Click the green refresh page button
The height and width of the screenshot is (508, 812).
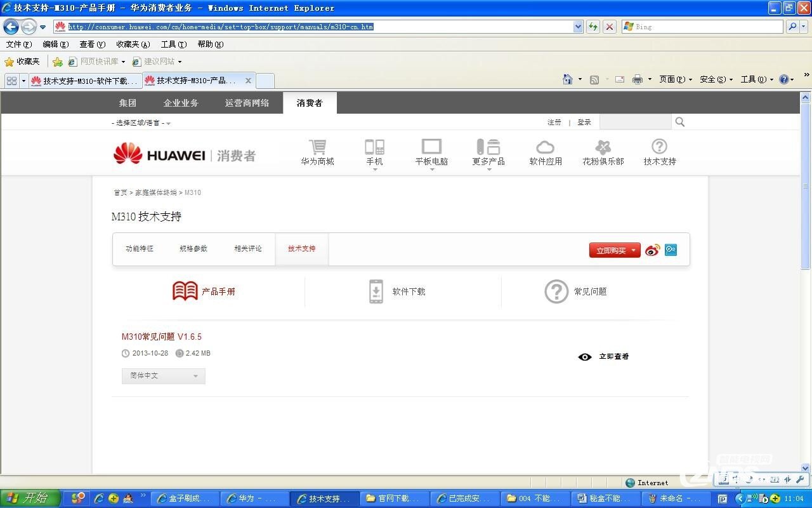click(593, 27)
